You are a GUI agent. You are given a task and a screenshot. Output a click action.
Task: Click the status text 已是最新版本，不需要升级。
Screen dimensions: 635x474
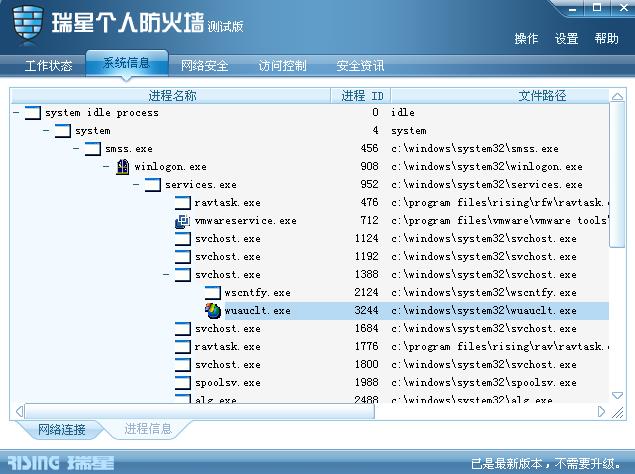pos(546,463)
